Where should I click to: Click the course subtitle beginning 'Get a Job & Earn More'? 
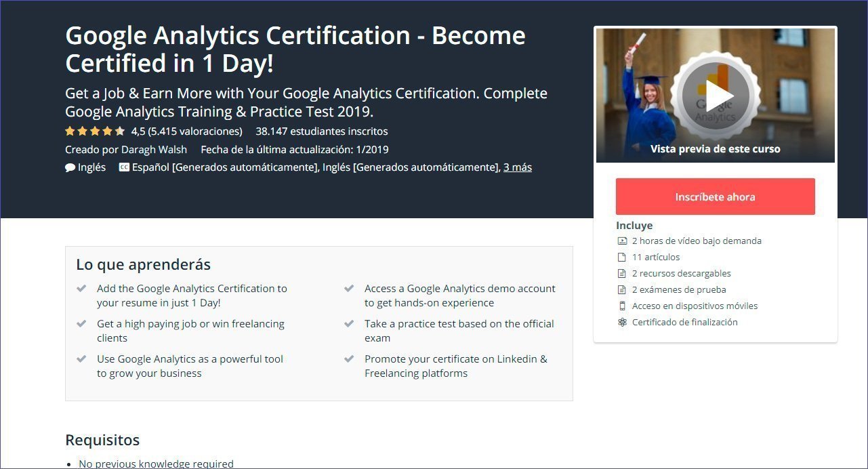click(x=306, y=102)
